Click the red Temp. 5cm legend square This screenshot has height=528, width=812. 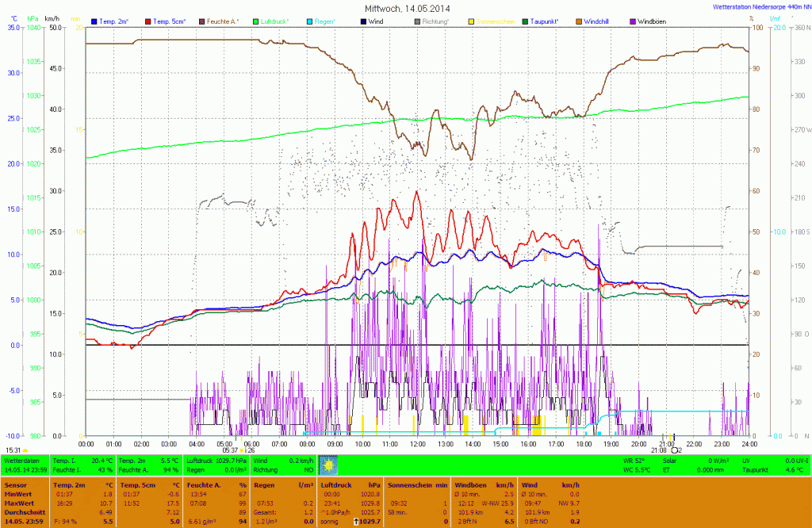(x=147, y=21)
